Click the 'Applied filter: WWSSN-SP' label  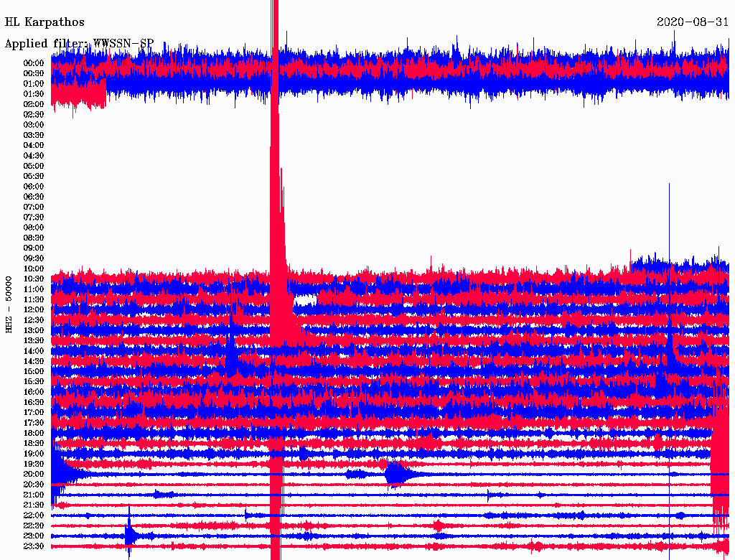(79, 44)
